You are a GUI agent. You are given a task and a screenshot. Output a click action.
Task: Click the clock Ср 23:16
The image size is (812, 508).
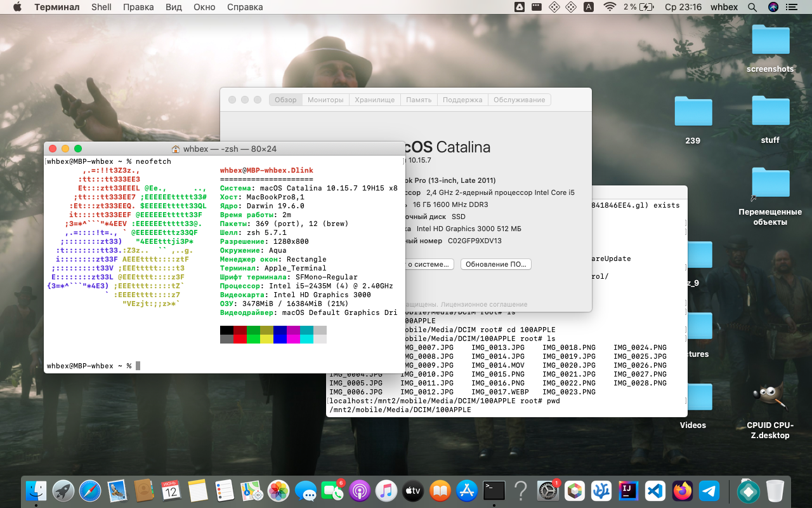683,7
